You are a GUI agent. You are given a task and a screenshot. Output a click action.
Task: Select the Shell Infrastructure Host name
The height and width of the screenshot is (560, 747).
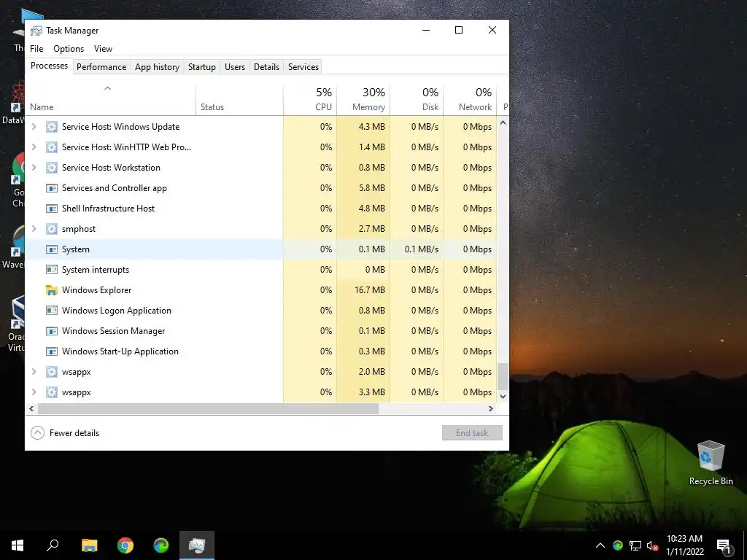[108, 209]
